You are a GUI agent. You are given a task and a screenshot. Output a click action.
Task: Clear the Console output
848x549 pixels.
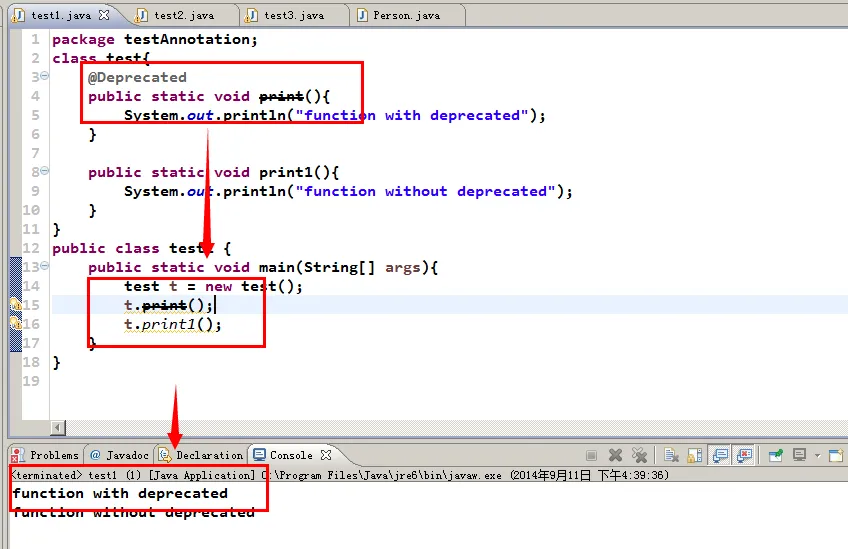(x=671, y=455)
